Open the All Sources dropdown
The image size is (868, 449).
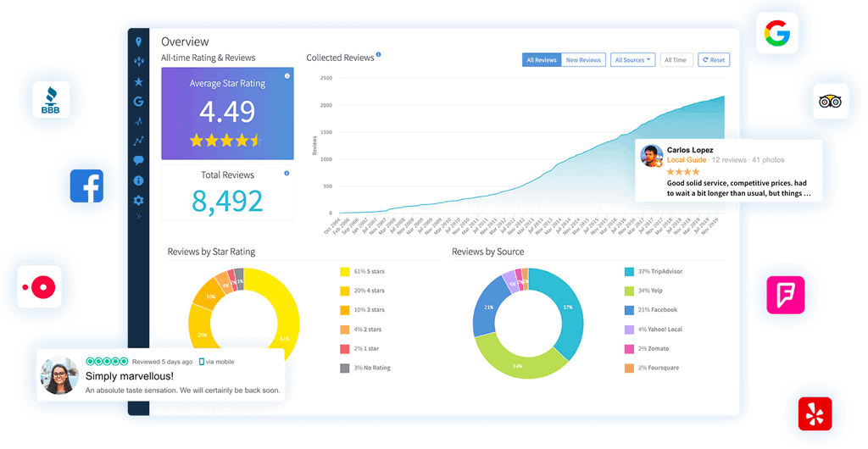[x=632, y=59]
